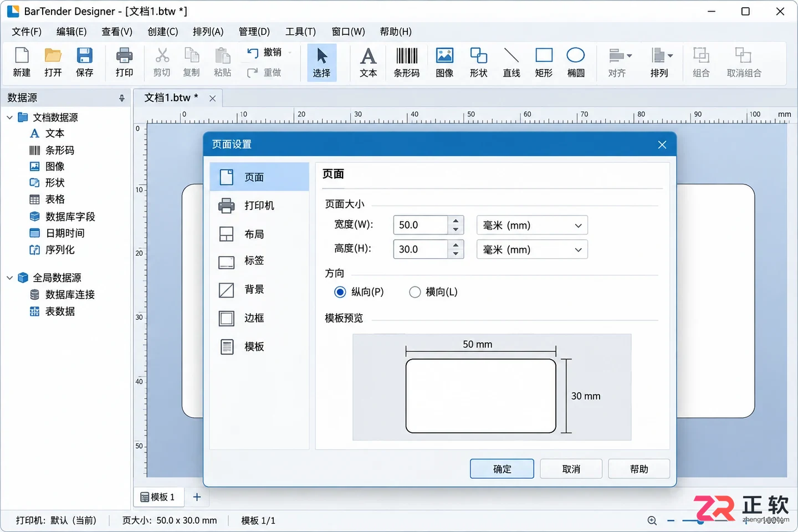Open the height unit 毫米 dropdown

click(532, 249)
